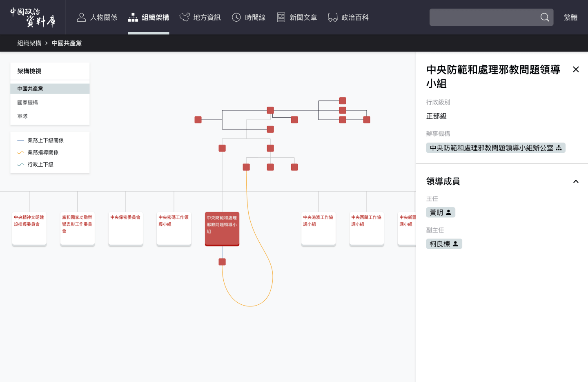Switch to 軍隊 in 架構檢視
The height and width of the screenshot is (382, 588).
[x=22, y=116]
